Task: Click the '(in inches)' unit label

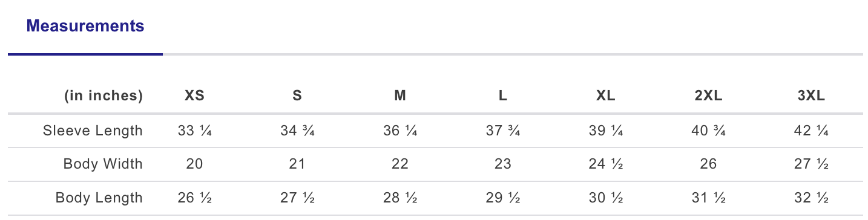Action: (x=104, y=96)
